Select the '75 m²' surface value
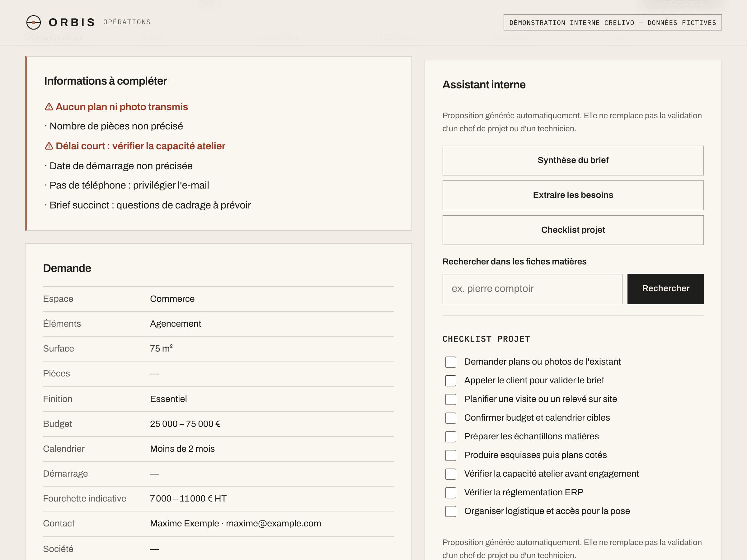The image size is (747, 560). (162, 348)
